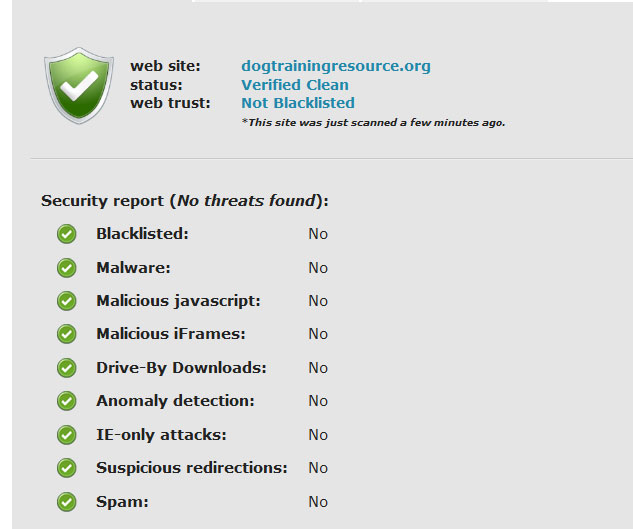This screenshot has width=633, height=529.
Task: Click the Blacklisted label in report
Action: click(x=142, y=234)
